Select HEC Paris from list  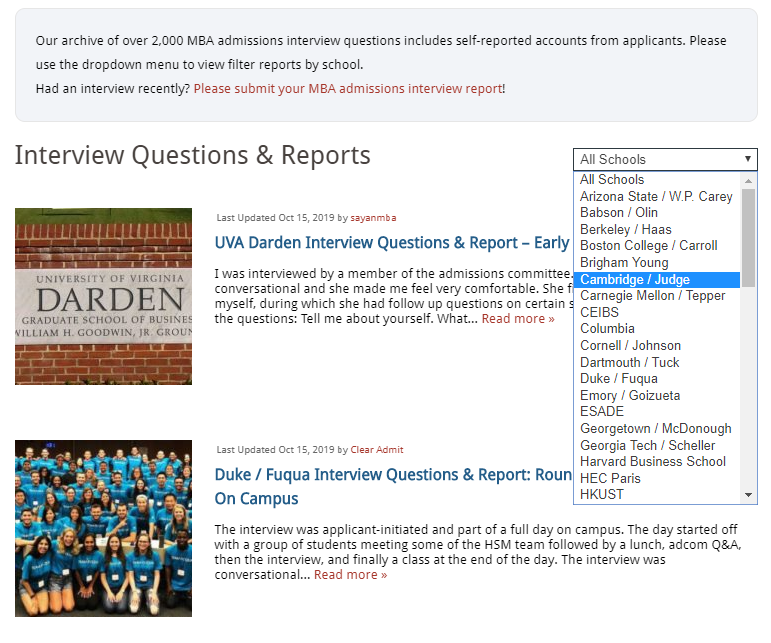657,478
